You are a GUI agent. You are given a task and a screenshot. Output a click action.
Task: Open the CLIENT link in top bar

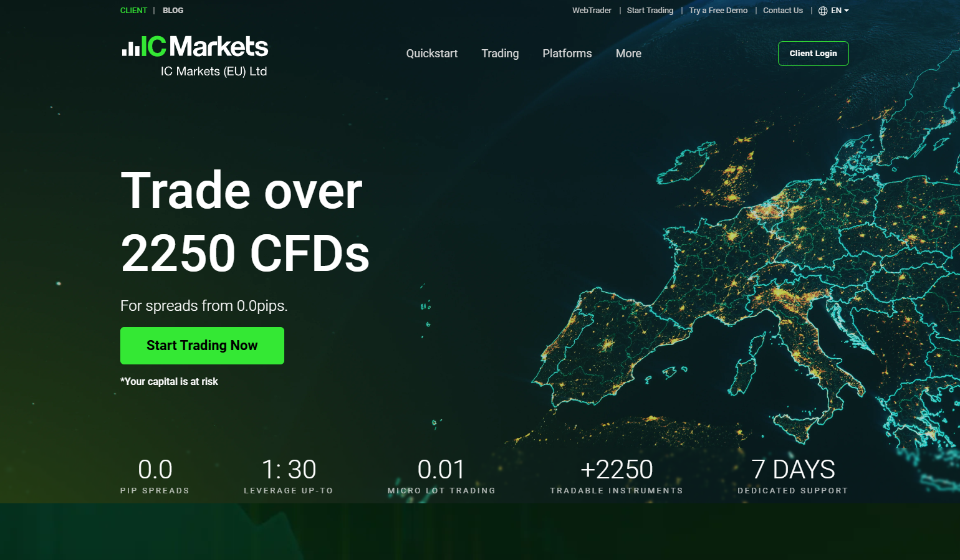pyautogui.click(x=133, y=11)
